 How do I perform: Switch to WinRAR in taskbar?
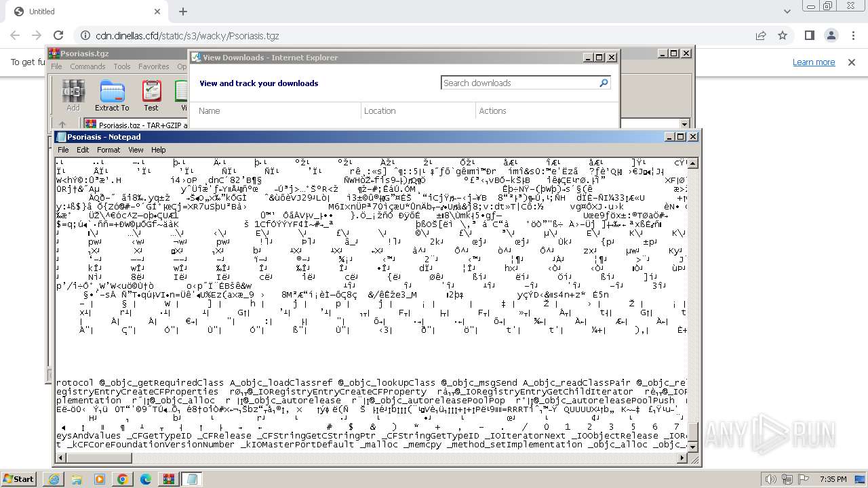pos(169,479)
